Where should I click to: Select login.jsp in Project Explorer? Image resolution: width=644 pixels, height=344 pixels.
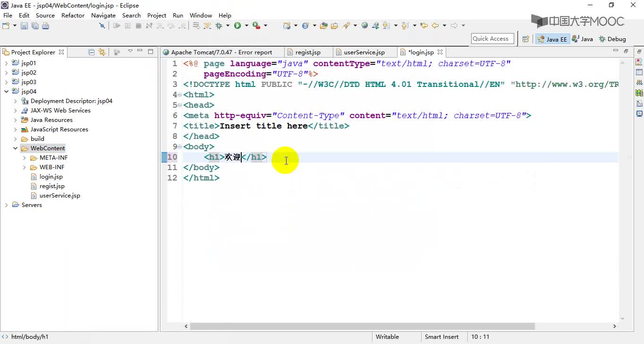click(x=51, y=176)
